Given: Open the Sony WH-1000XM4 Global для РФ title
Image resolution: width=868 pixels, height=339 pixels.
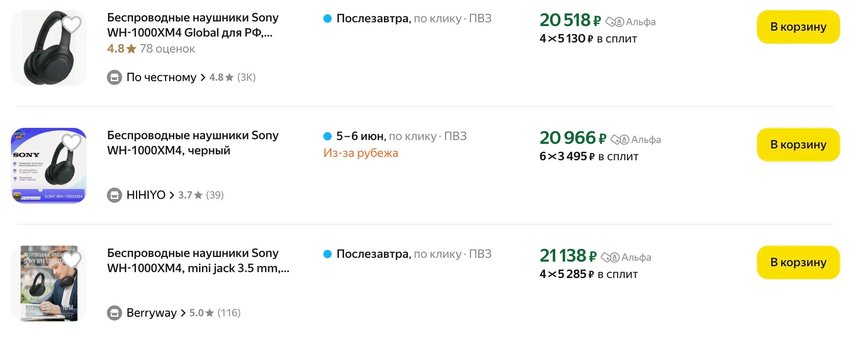Looking at the screenshot, I should point(192,25).
